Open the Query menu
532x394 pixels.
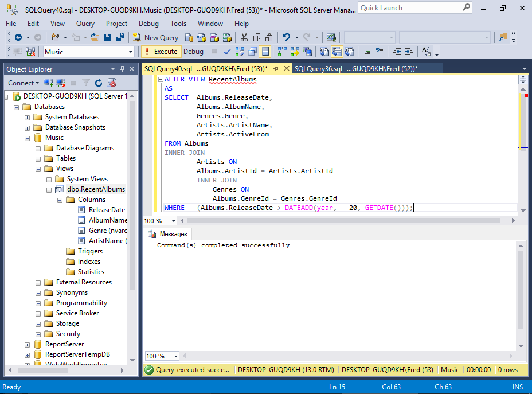click(x=85, y=24)
